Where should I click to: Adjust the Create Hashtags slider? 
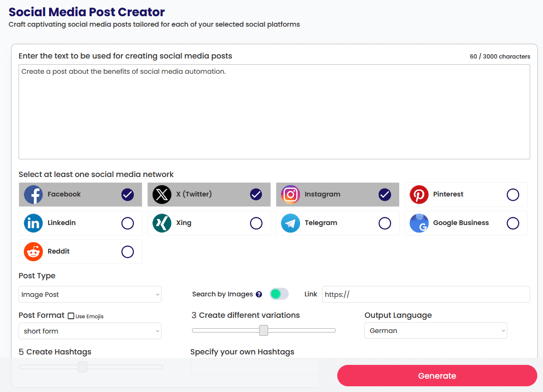83,367
